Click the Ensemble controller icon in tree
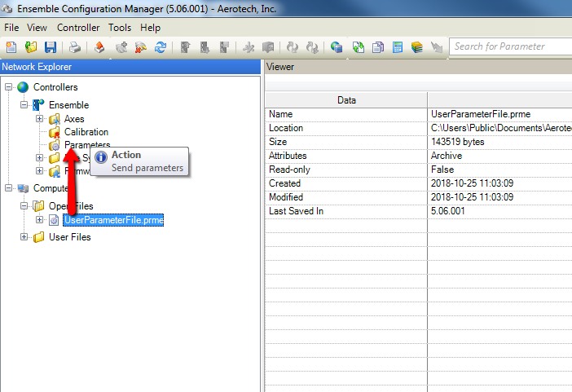The width and height of the screenshot is (572, 392). click(x=38, y=105)
